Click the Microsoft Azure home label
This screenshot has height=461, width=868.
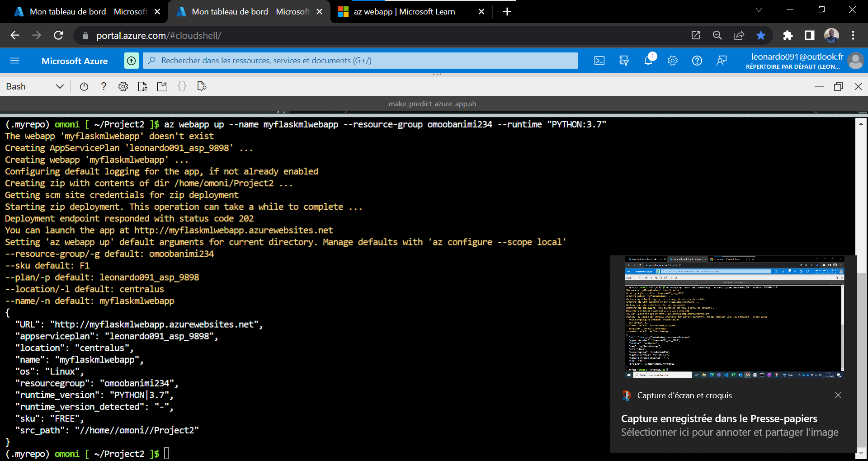click(75, 61)
